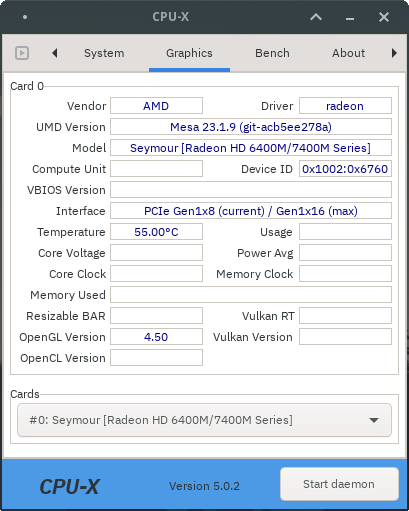This screenshot has height=511, width=409.
Task: Click the Start daemon button
Action: pyautogui.click(x=339, y=484)
